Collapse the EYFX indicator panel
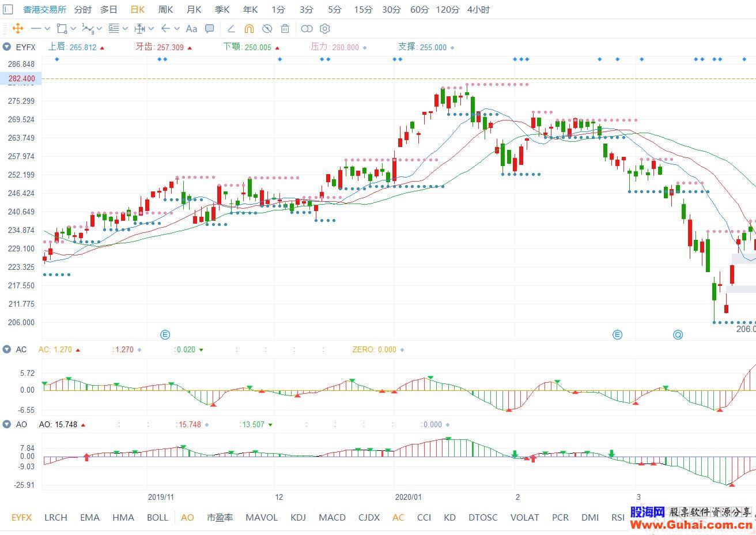The image size is (756, 535). 6,47
